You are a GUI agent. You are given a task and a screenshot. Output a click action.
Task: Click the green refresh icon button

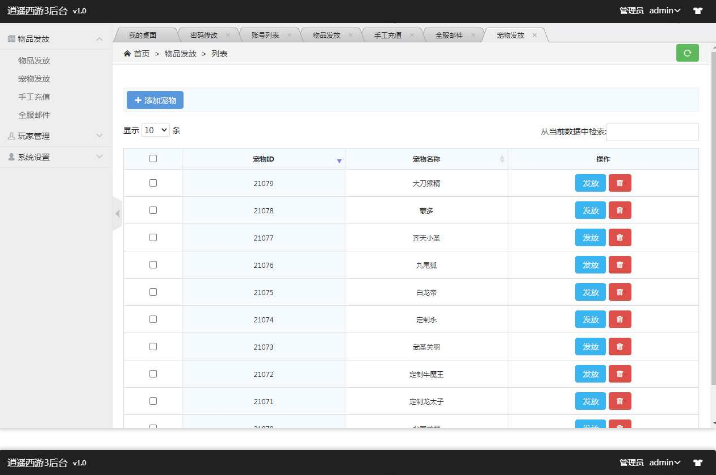click(x=687, y=53)
